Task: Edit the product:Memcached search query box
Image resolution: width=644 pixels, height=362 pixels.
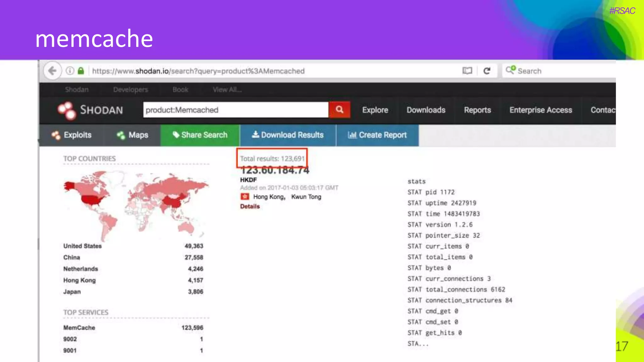Action: [x=236, y=110]
